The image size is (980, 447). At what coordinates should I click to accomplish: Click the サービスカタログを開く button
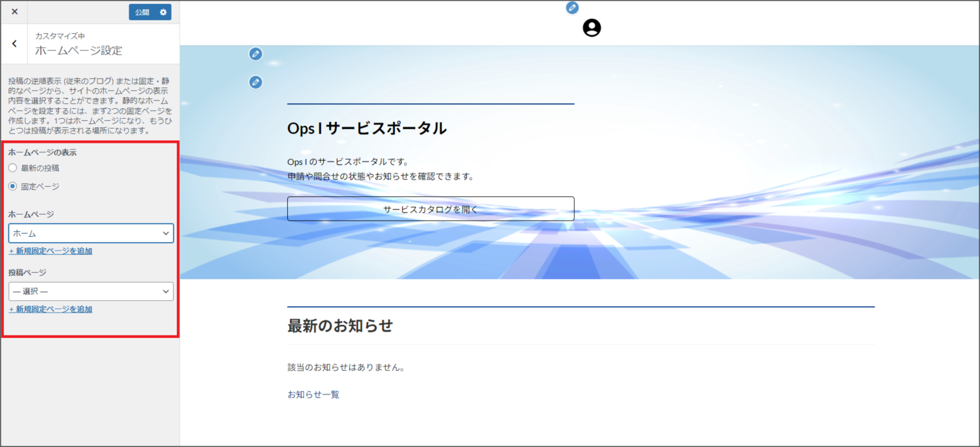click(x=430, y=209)
